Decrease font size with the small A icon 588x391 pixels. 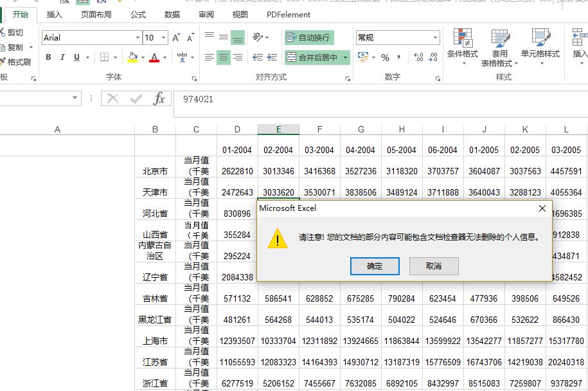pyautogui.click(x=190, y=37)
